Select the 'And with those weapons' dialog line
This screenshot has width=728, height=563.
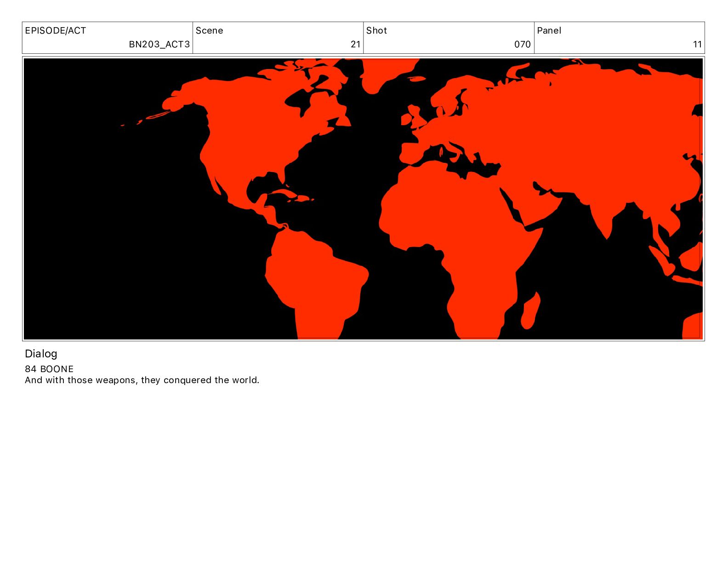pos(142,380)
